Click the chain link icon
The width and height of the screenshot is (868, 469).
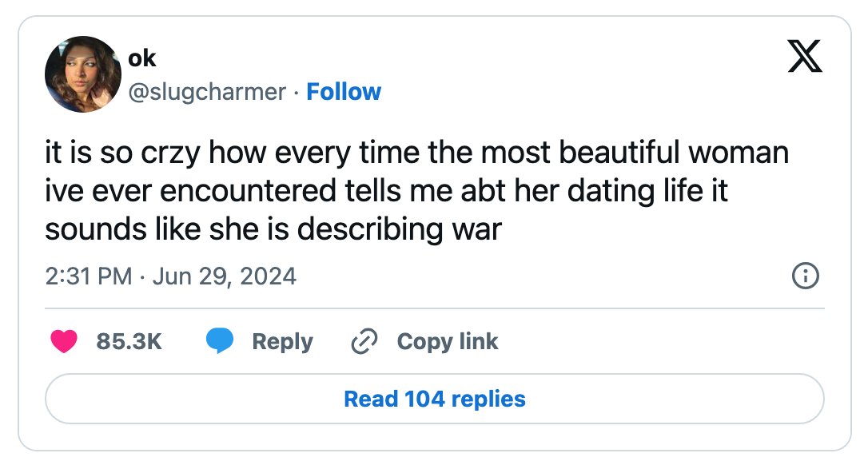[364, 341]
